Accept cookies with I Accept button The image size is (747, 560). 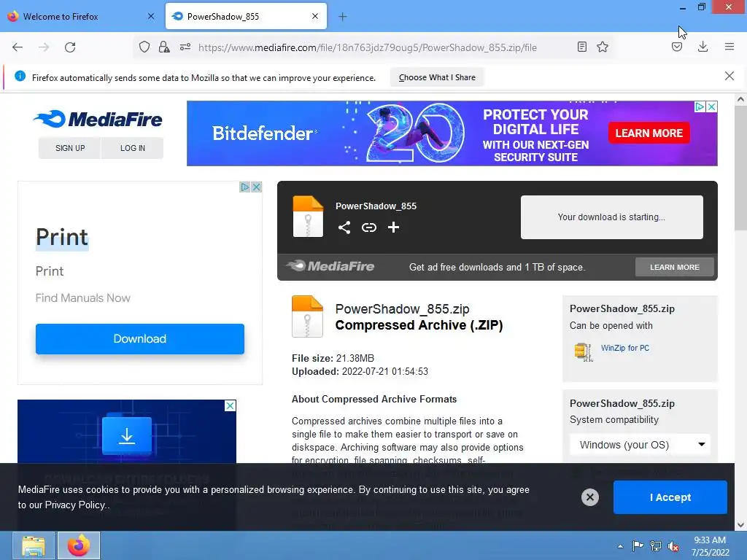(x=670, y=497)
